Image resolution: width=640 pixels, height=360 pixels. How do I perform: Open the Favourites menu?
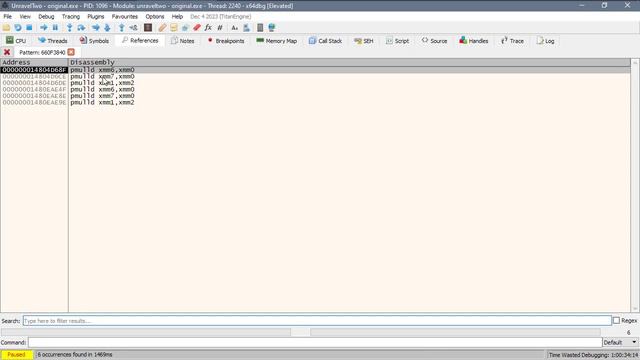point(124,16)
